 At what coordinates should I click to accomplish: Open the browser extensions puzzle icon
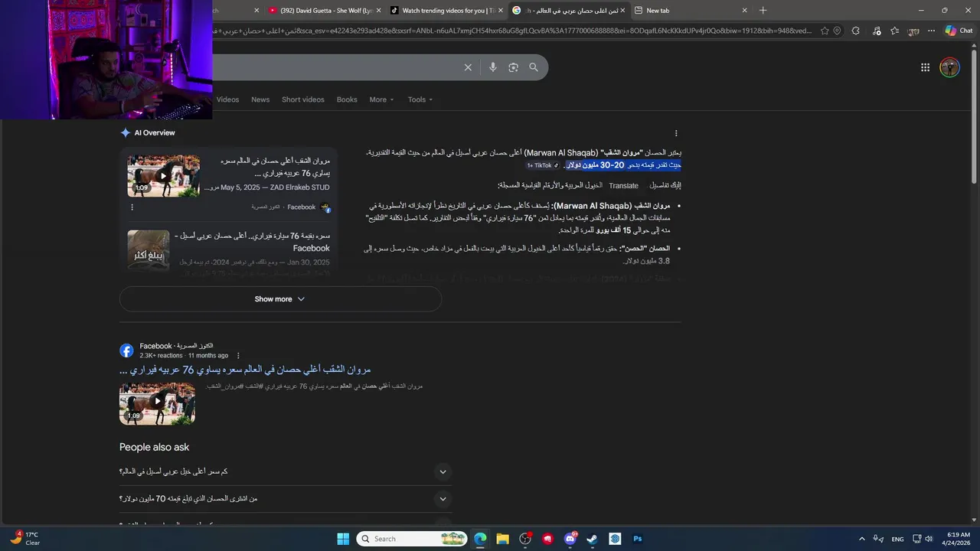click(x=855, y=31)
